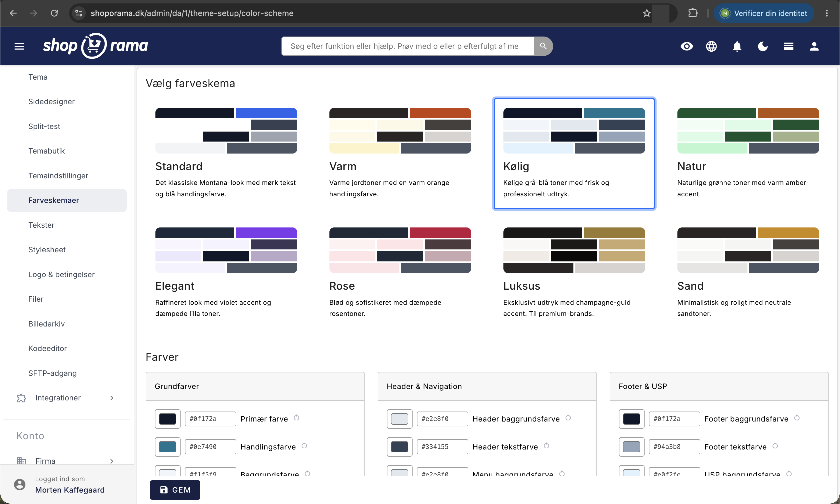Image resolution: width=840 pixels, height=504 pixels.
Task: Open notifications bell icon
Action: coord(737,46)
